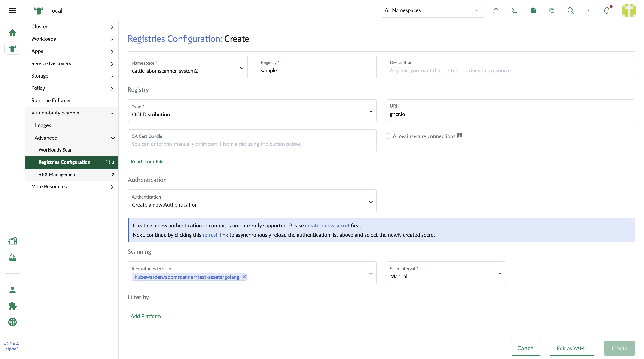Open Runtime Enforcer in sidebar
644x359 pixels.
point(72,100)
